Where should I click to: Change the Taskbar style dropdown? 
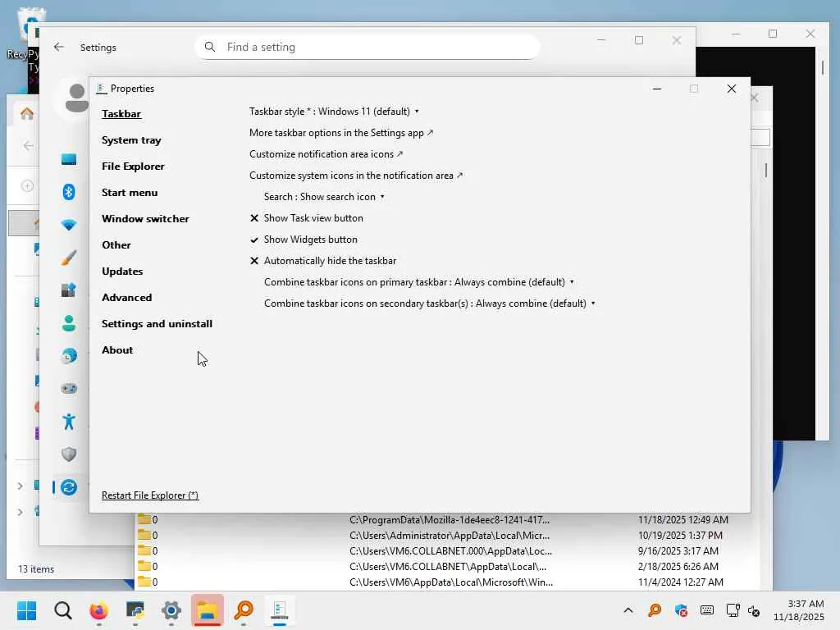tap(334, 112)
